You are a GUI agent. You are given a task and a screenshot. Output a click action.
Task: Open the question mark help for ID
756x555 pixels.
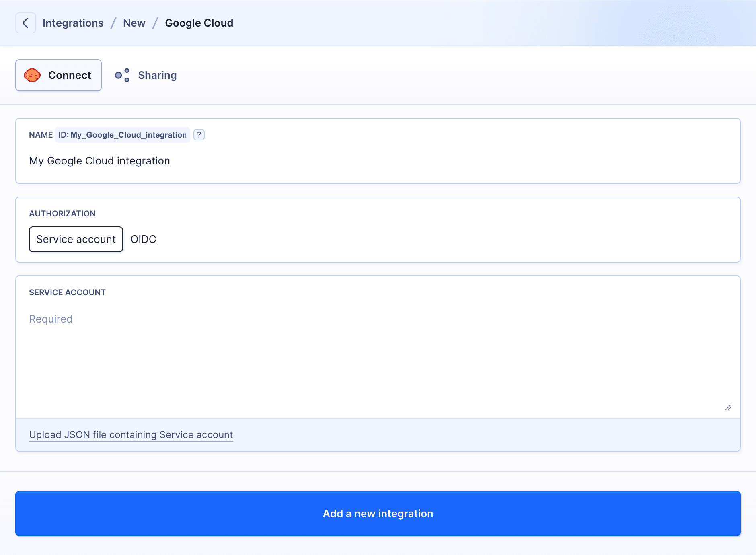point(199,135)
